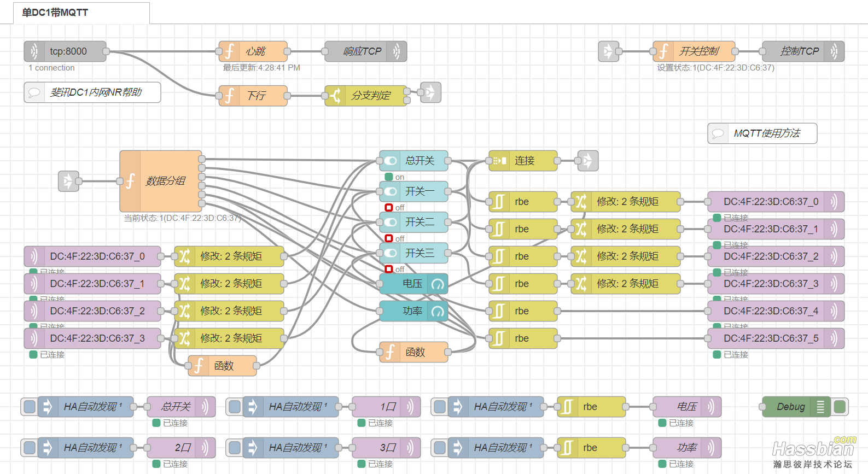The height and width of the screenshot is (474, 868).
Task: Trigger inject button of HA自动发现 for 1口
Action: point(235,407)
